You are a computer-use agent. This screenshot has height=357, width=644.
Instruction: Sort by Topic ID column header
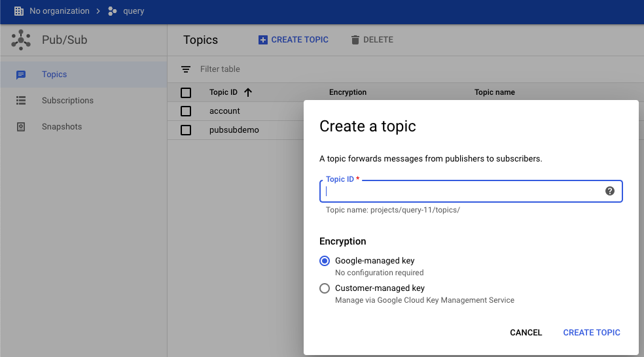[223, 92]
